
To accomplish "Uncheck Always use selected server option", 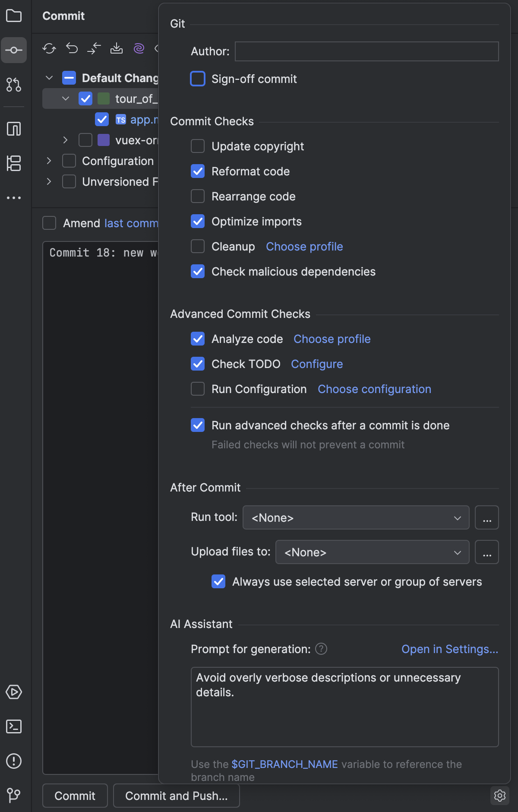I will coord(218,581).
